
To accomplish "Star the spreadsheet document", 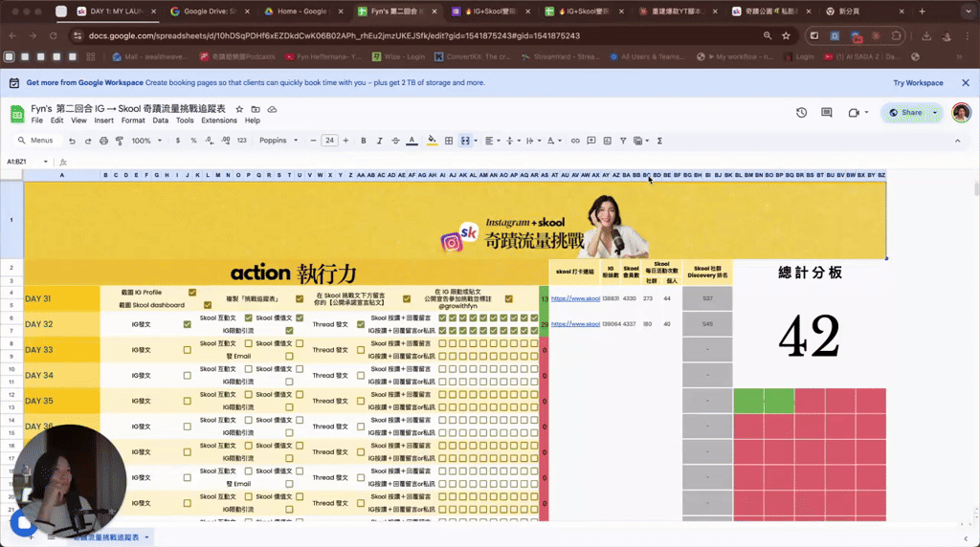I will coord(239,109).
